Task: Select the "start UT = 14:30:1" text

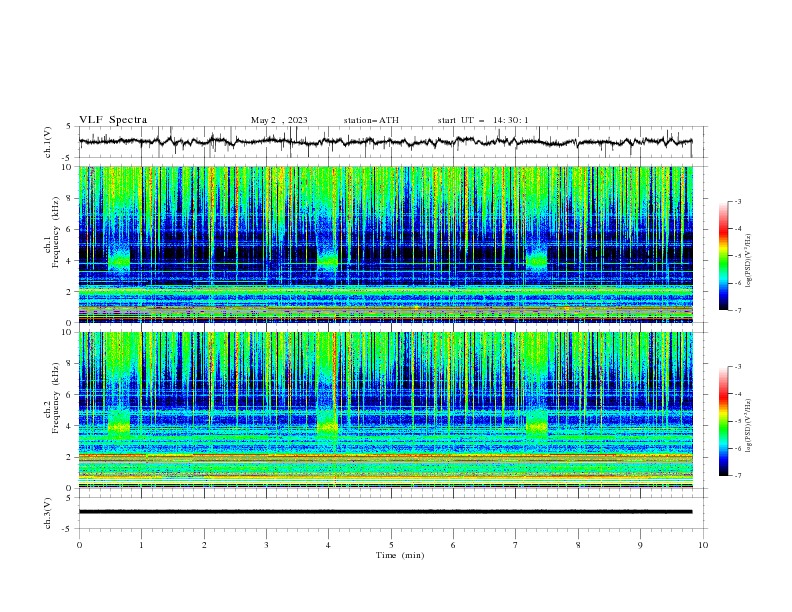Action: coord(483,120)
